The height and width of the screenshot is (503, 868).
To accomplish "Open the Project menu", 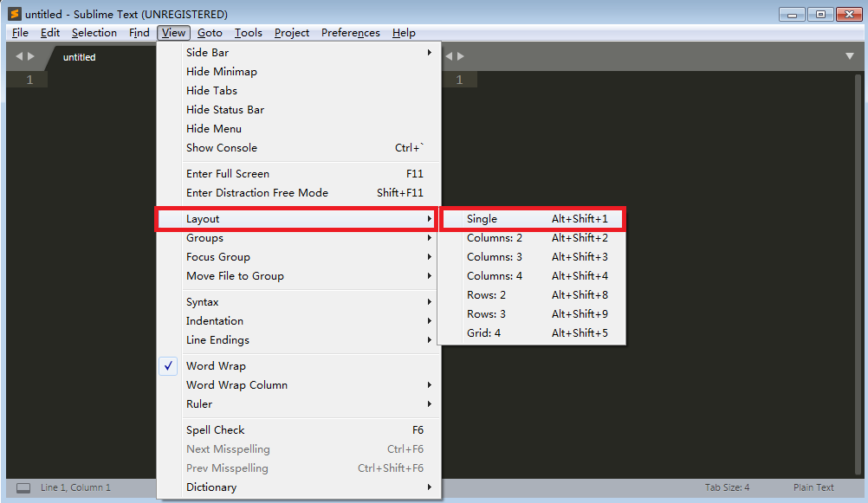I will coord(292,33).
